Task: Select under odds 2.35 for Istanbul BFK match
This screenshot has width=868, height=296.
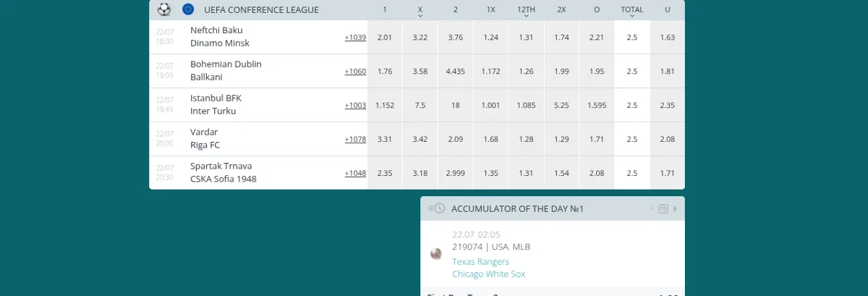Action: pyautogui.click(x=668, y=105)
